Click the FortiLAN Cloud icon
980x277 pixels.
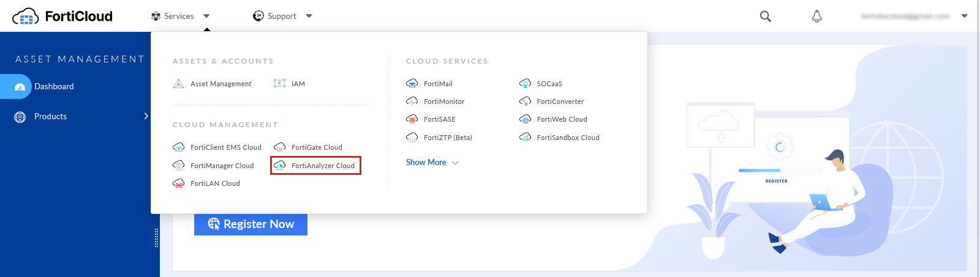(178, 183)
